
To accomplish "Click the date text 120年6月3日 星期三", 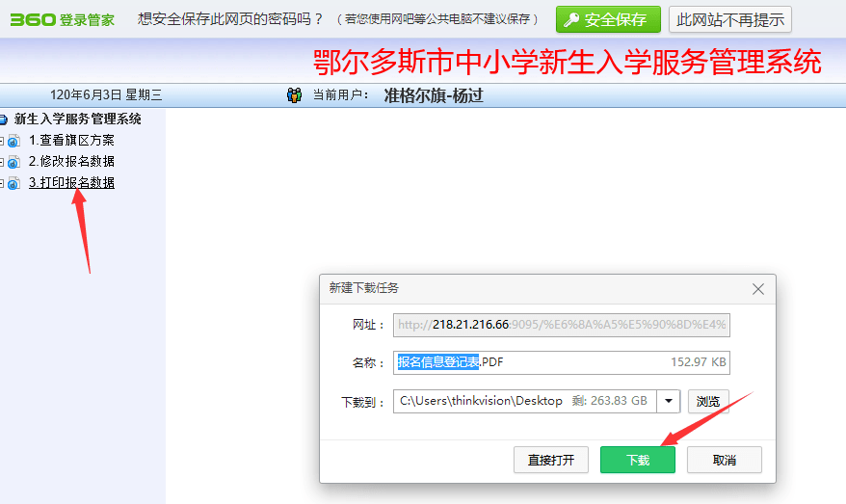I will [x=106, y=95].
